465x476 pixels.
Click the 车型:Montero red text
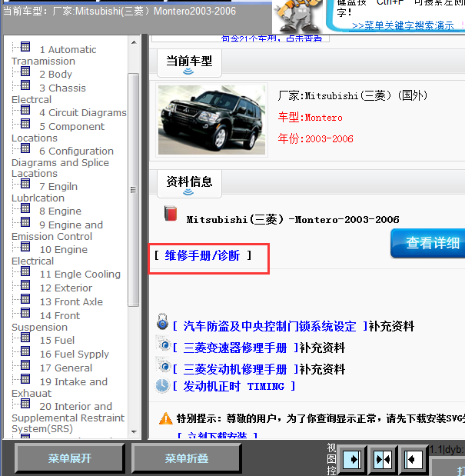(310, 117)
